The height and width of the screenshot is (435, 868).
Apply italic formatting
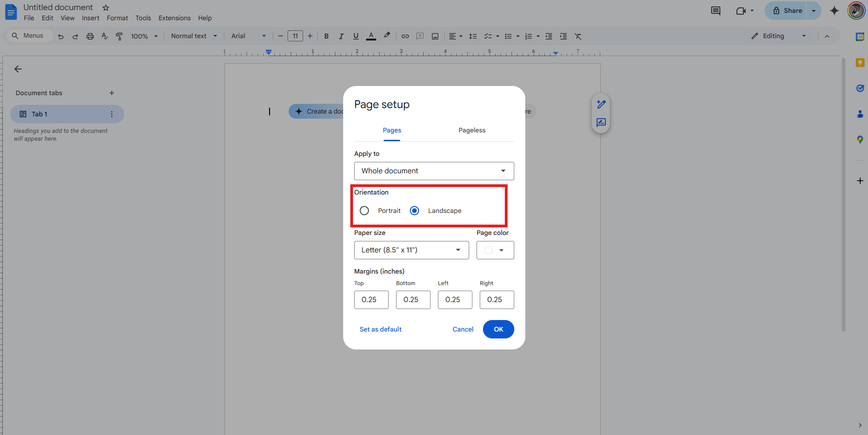(x=341, y=36)
